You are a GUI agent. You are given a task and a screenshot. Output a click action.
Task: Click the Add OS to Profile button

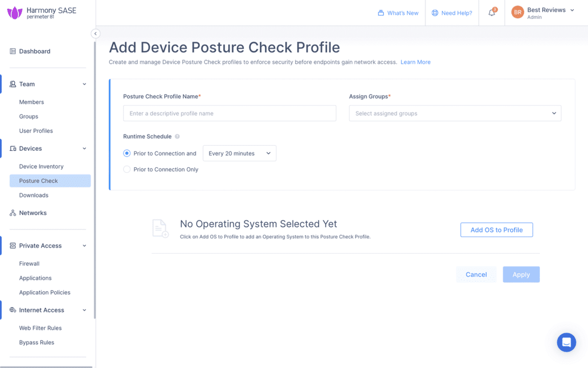[x=496, y=229]
